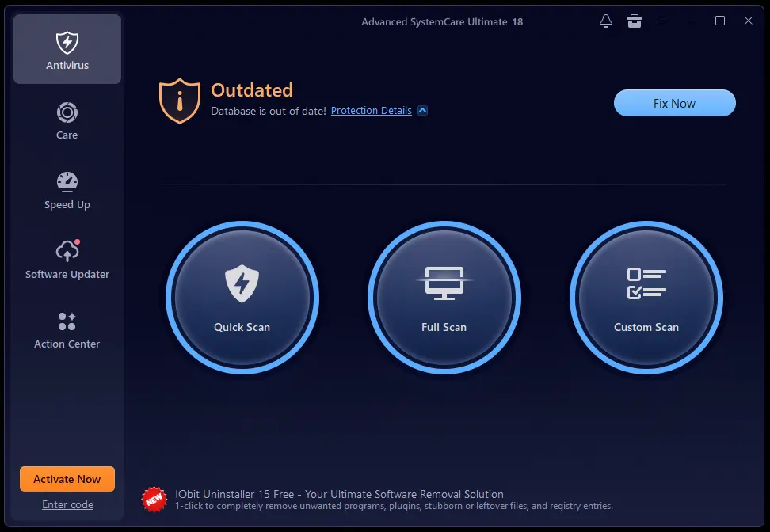The image size is (770, 532).
Task: Open the Enter code link
Action: (68, 504)
